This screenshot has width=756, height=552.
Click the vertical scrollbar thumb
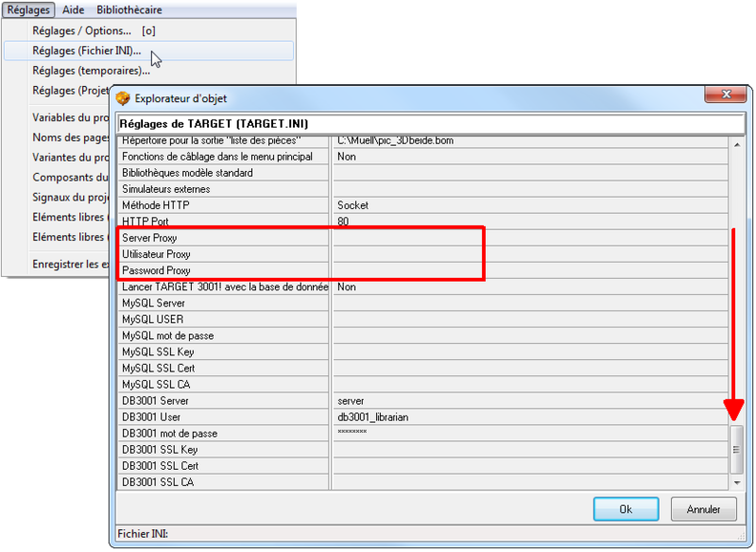point(737,449)
